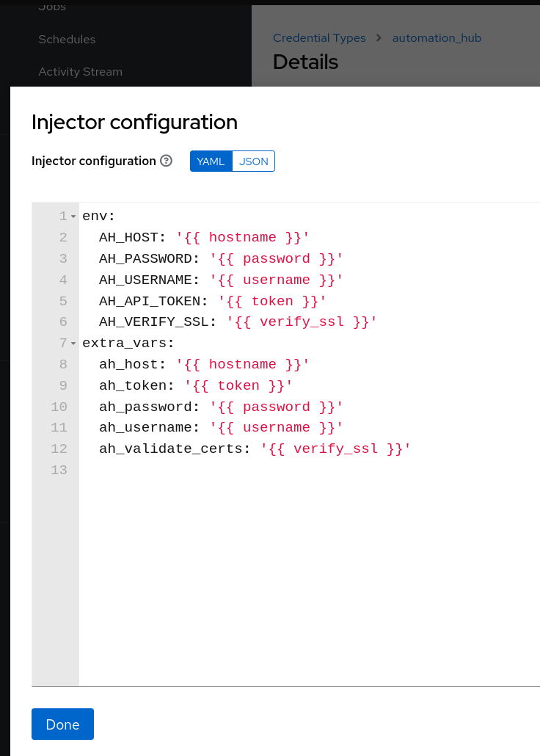Screen dimensions: 540x756
Task: Click Done to close the modal
Action: tap(62, 724)
